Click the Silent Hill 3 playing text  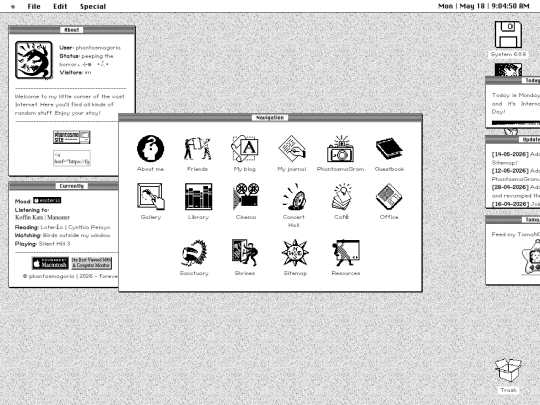(x=54, y=243)
